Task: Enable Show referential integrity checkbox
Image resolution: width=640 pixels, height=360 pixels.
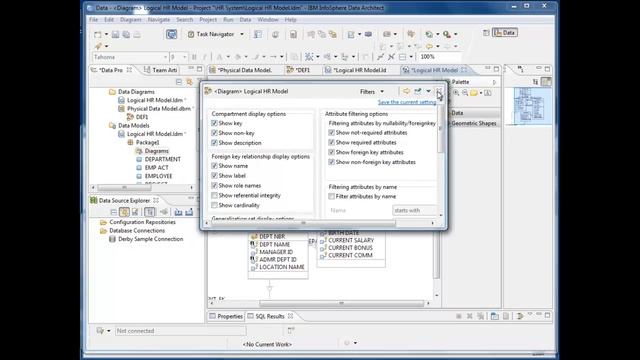Action: (214, 196)
